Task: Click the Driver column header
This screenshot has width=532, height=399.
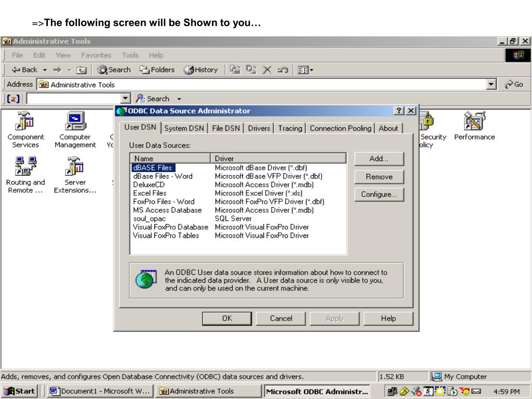Action: coord(278,158)
